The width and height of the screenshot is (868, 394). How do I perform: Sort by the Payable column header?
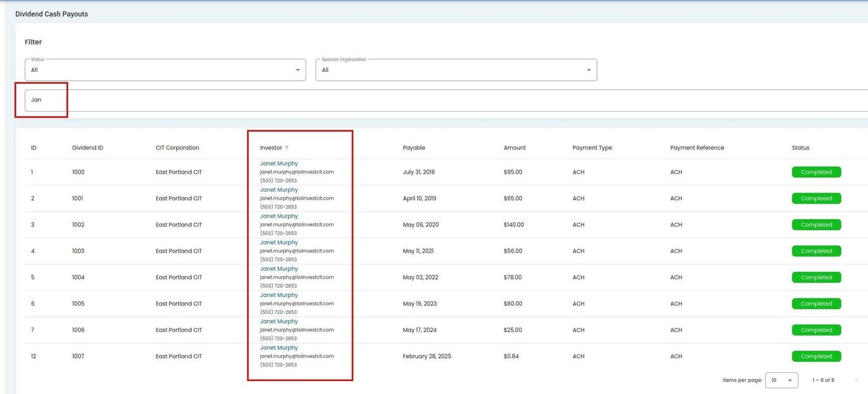414,148
